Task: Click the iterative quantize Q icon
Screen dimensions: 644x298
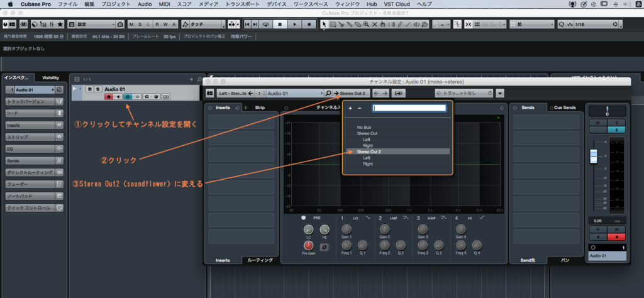Action: tap(562, 25)
